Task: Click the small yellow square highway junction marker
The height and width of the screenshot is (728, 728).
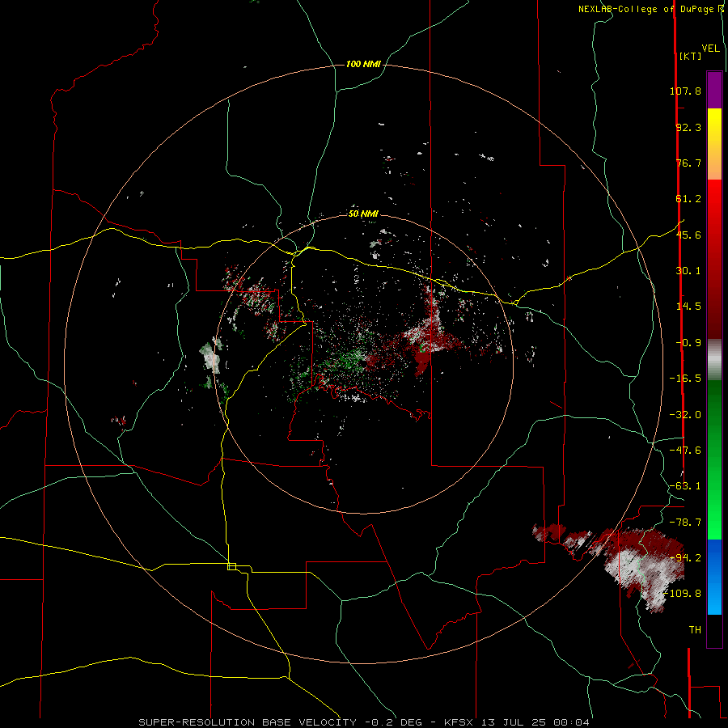Action: (231, 566)
